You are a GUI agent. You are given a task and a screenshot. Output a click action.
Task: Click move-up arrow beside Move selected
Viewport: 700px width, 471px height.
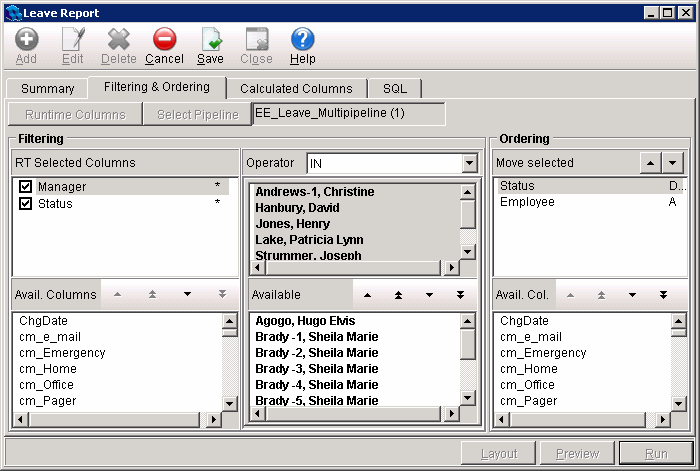pos(650,162)
